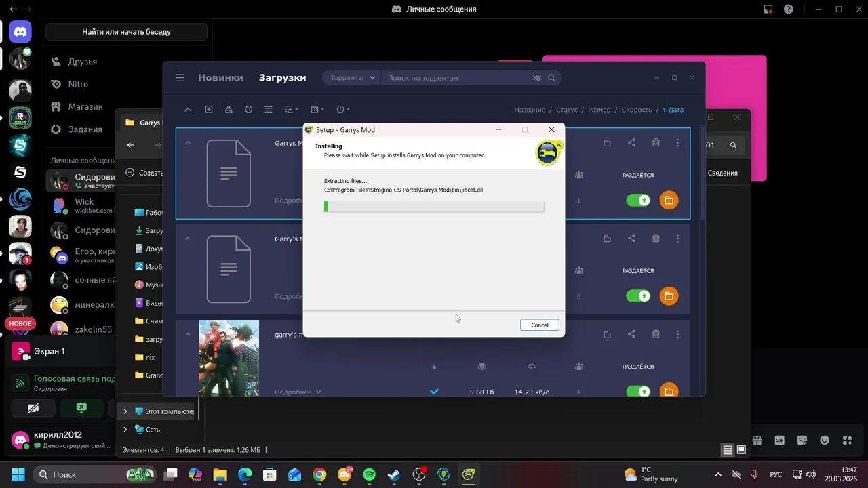Click the Поиск по торрентам field
The height and width of the screenshot is (488, 868).
tap(454, 78)
